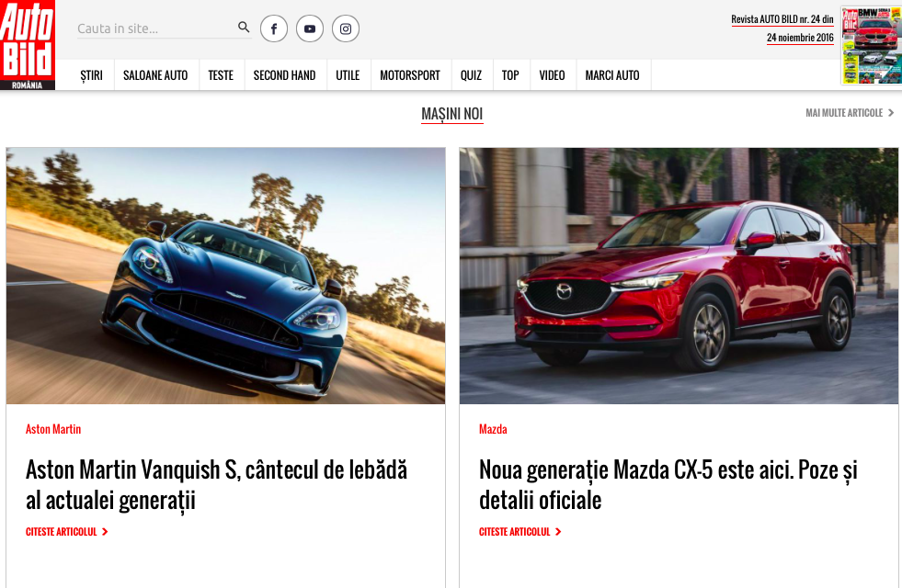Viewport: 902px width, 588px height.
Task: Open the Teste menu item
Action: click(221, 75)
